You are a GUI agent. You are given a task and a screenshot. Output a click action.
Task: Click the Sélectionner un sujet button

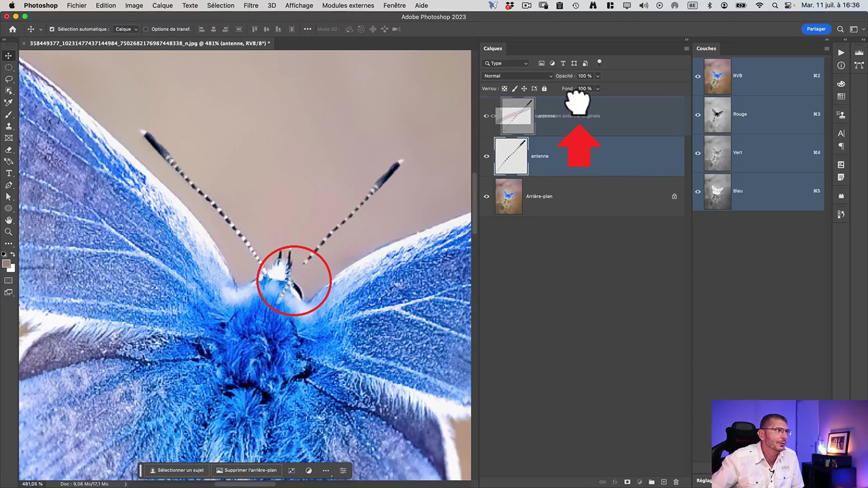(x=176, y=470)
